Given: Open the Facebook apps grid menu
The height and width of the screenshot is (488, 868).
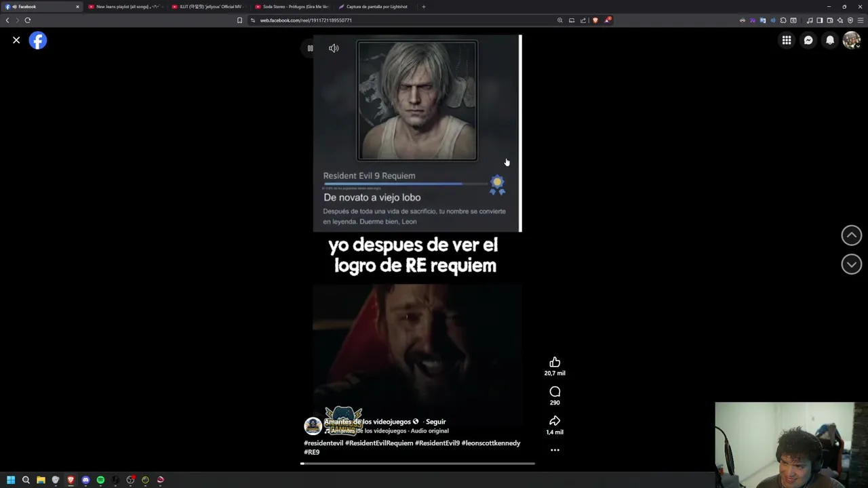Looking at the screenshot, I should 787,41.
